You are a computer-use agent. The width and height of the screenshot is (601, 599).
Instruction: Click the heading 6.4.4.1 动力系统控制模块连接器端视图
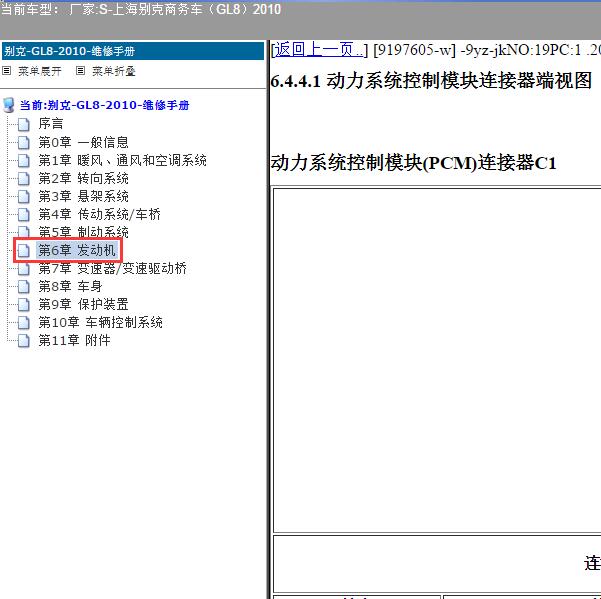(431, 81)
